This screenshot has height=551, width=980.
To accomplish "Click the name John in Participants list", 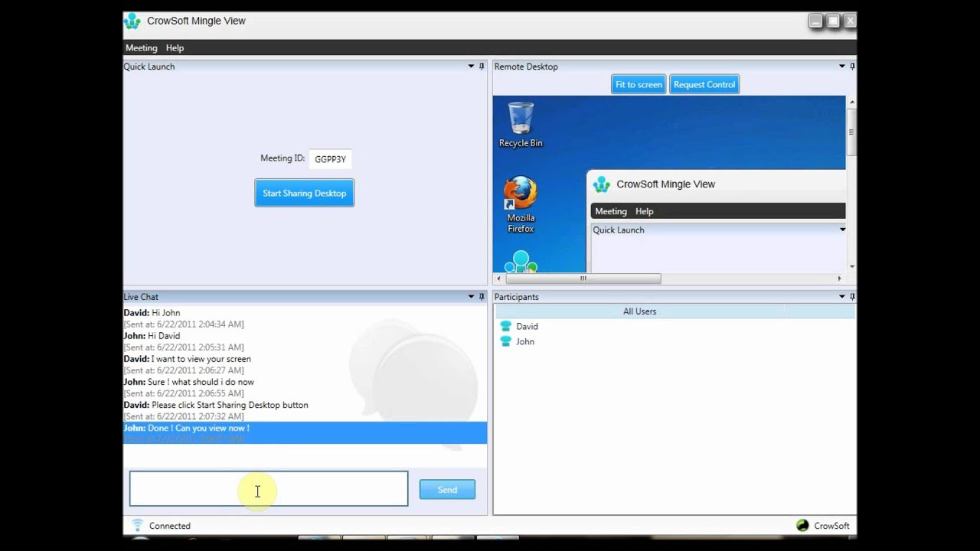I will (x=525, y=341).
